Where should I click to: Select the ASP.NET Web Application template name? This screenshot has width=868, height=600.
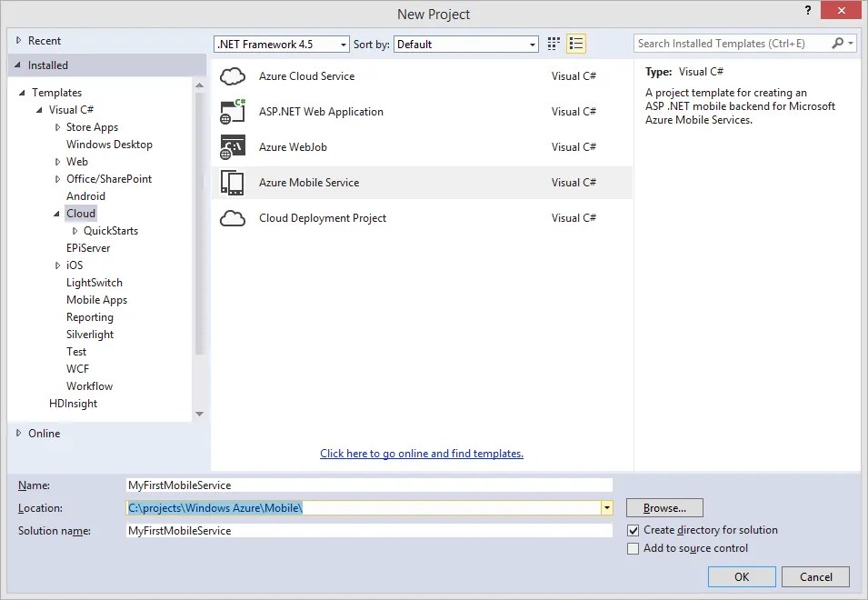[321, 112]
